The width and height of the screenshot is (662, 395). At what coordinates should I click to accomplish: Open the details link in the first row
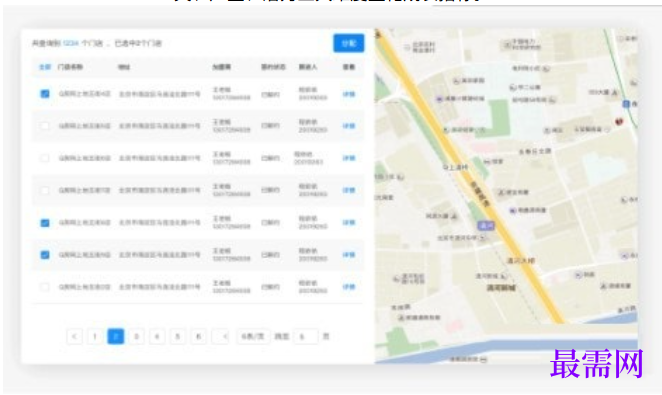tap(349, 94)
